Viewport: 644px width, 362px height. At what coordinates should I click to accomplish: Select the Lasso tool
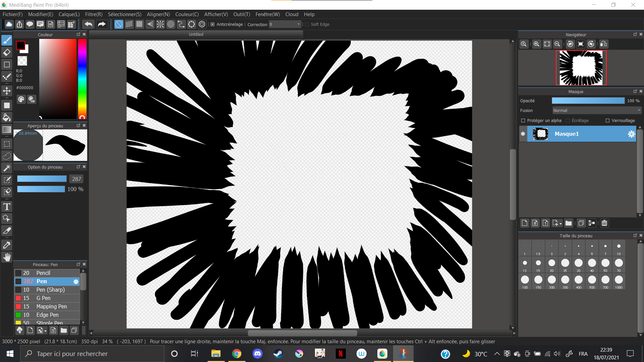(7, 156)
